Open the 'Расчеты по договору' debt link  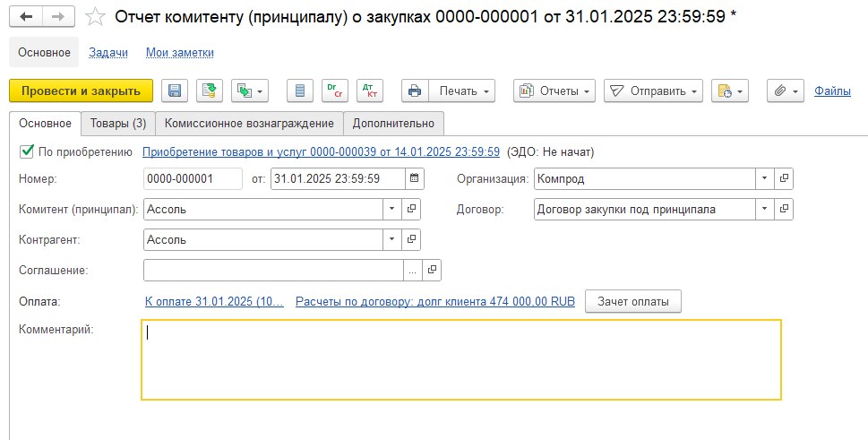tap(434, 302)
